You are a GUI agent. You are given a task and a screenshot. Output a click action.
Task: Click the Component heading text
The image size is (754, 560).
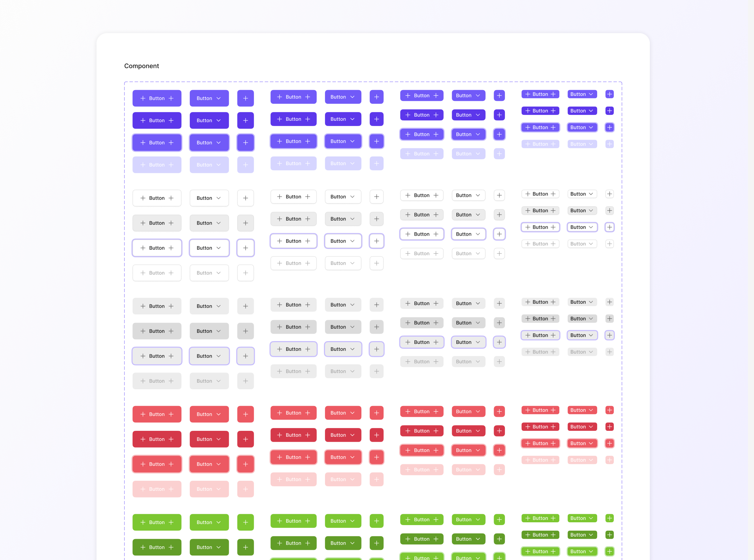[142, 66]
